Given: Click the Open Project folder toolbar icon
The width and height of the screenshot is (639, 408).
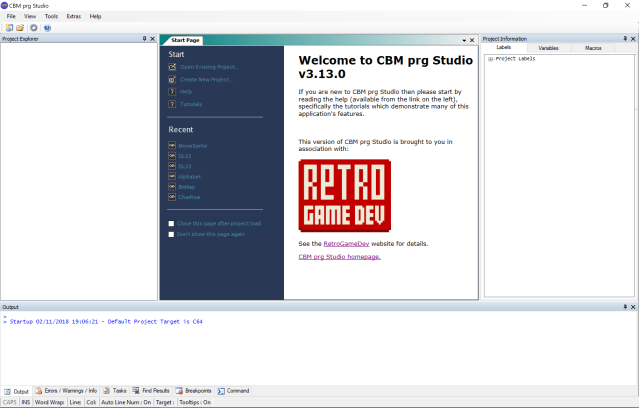Looking at the screenshot, I should click(x=20, y=28).
